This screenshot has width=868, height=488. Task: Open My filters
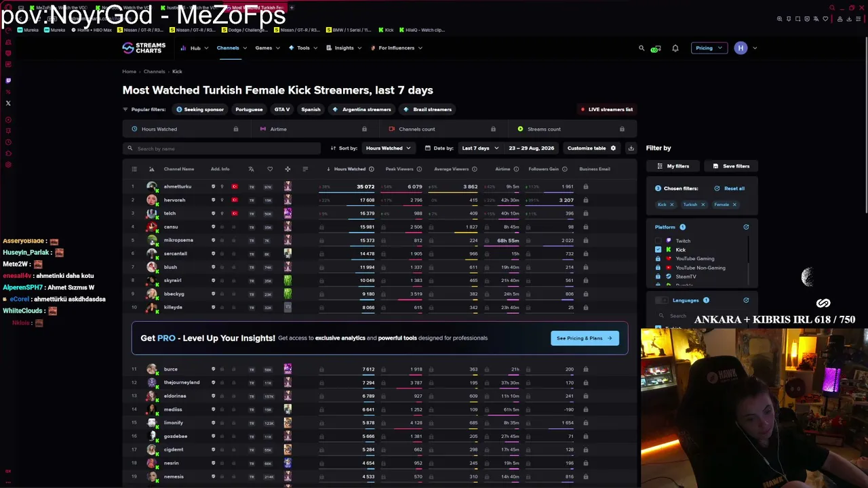coord(673,166)
